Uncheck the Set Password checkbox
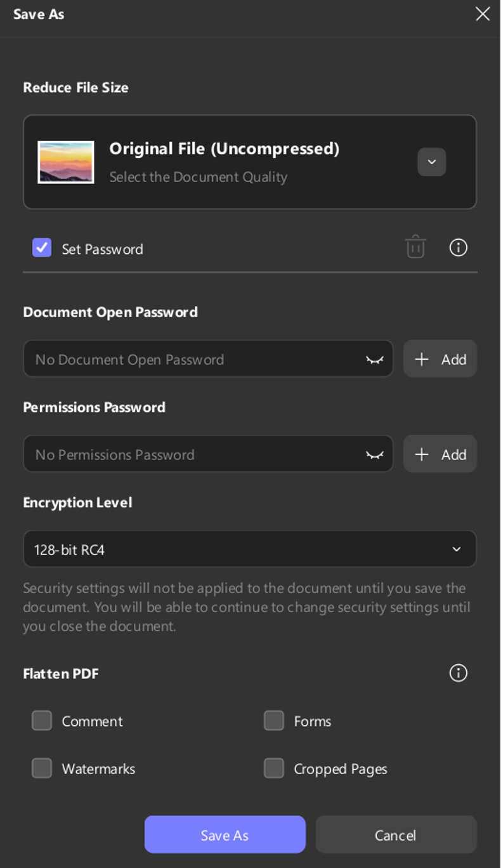The width and height of the screenshot is (501, 868). [42, 248]
